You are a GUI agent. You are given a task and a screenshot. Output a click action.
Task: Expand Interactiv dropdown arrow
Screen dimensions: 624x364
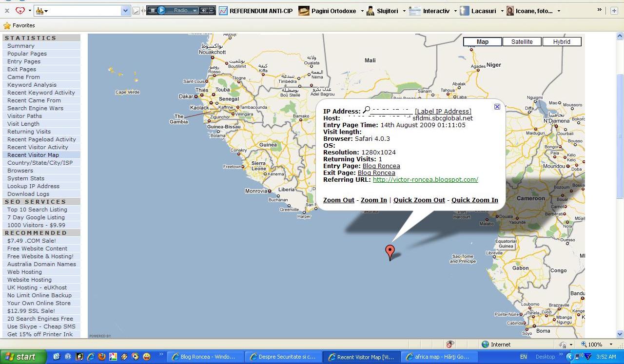click(455, 11)
